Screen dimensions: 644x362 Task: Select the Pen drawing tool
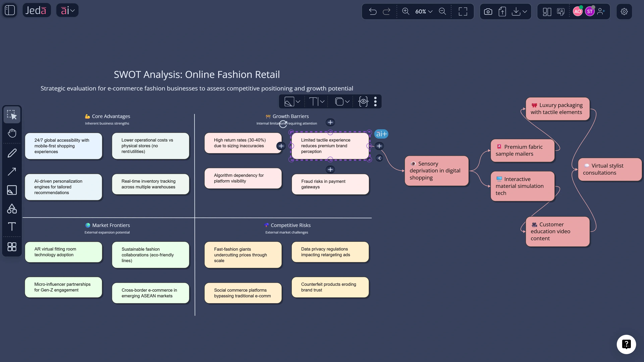(x=12, y=153)
